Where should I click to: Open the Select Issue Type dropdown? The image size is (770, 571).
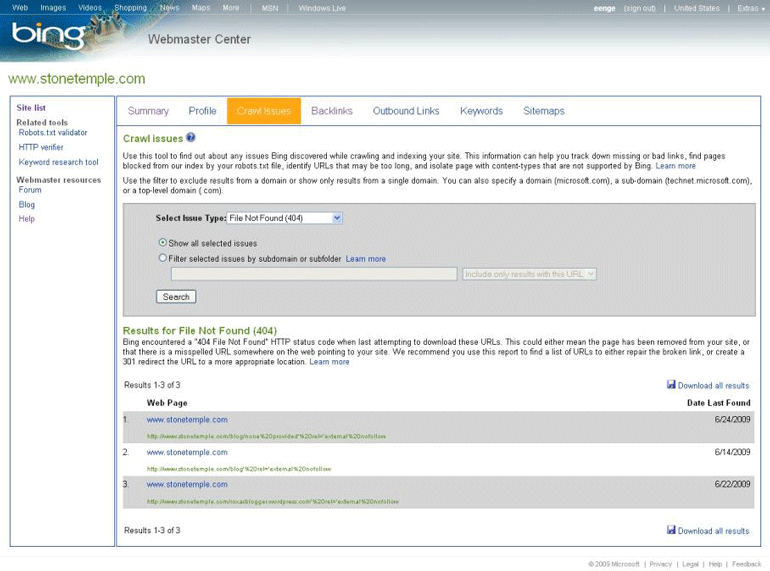pyautogui.click(x=284, y=218)
